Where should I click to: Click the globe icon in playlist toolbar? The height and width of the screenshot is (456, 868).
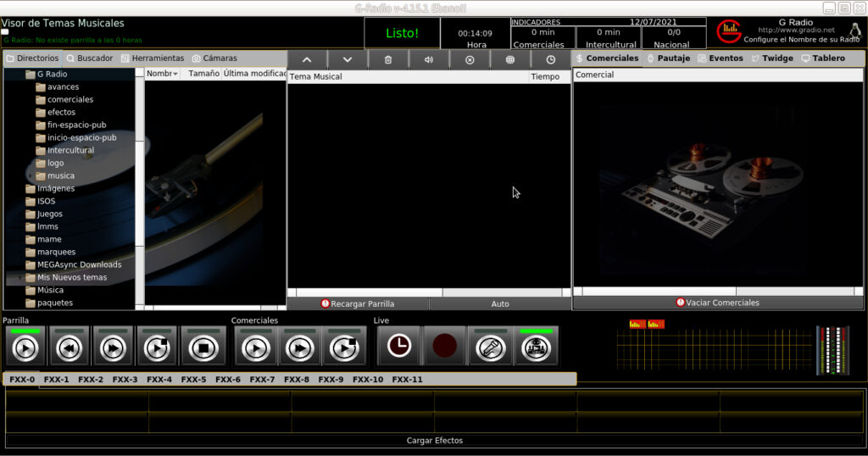[510, 59]
